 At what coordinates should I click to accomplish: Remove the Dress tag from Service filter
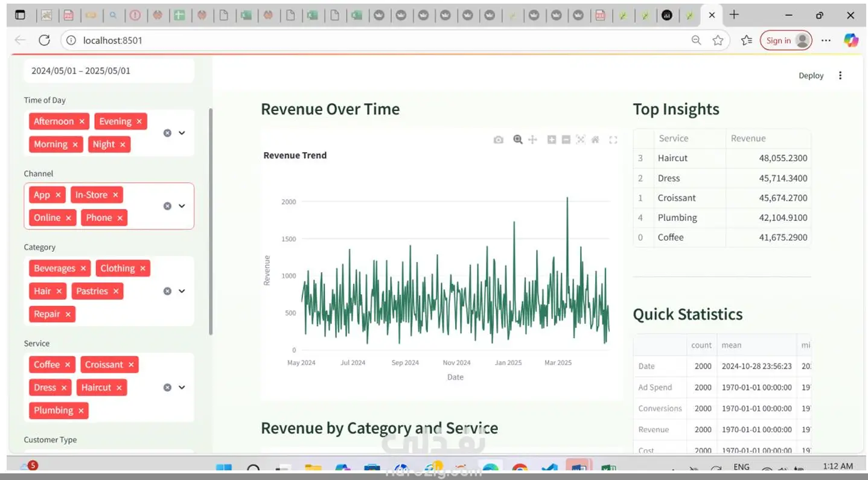(64, 388)
